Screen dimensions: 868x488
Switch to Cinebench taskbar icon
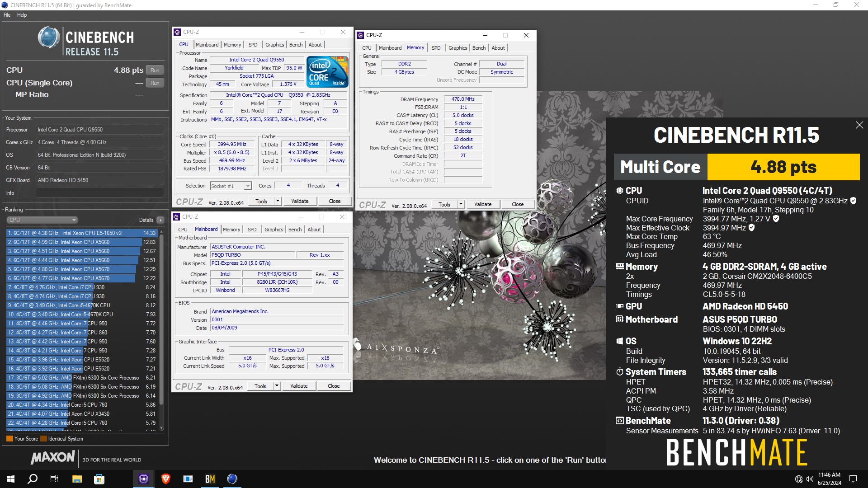(x=232, y=479)
